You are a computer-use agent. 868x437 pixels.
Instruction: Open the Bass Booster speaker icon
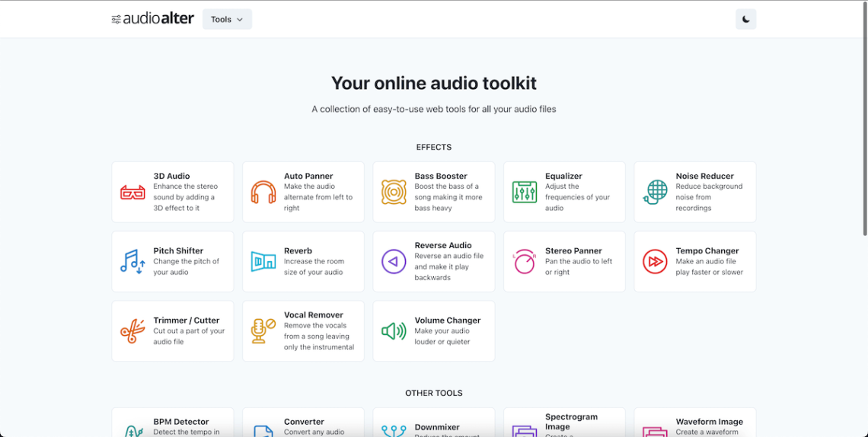(394, 193)
